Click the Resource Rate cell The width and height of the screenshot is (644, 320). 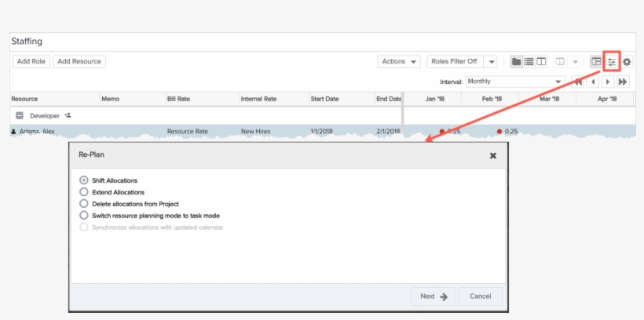(187, 131)
